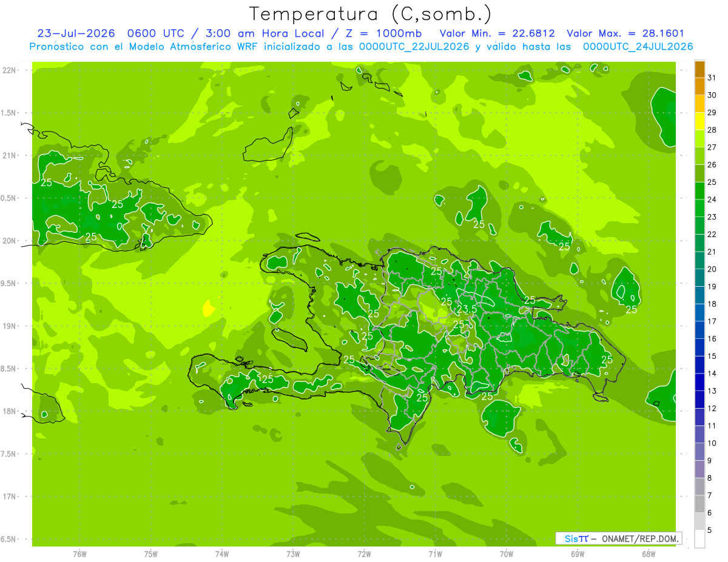This screenshot has height=562, width=728.
Task: Select the purple 9 degree legend swatch
Action: click(x=699, y=452)
